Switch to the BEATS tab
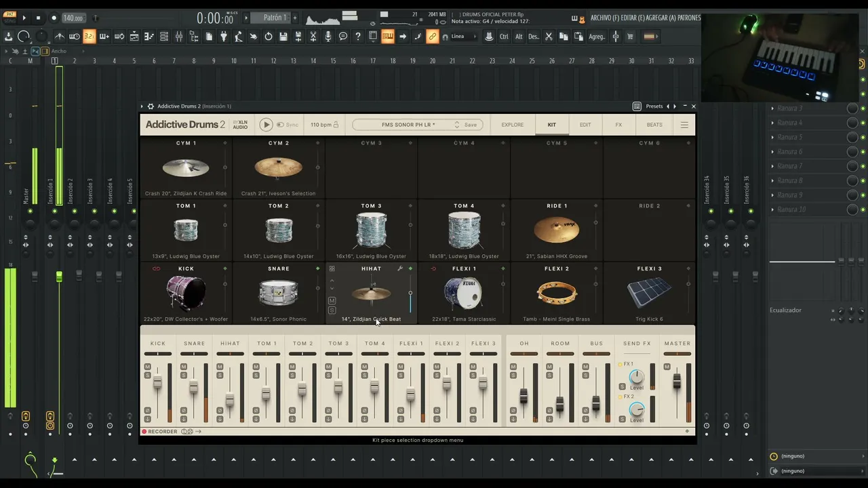This screenshot has width=868, height=488. [654, 125]
